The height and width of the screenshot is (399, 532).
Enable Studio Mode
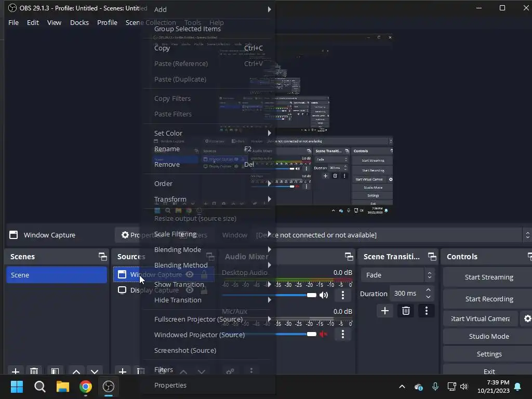point(488,336)
